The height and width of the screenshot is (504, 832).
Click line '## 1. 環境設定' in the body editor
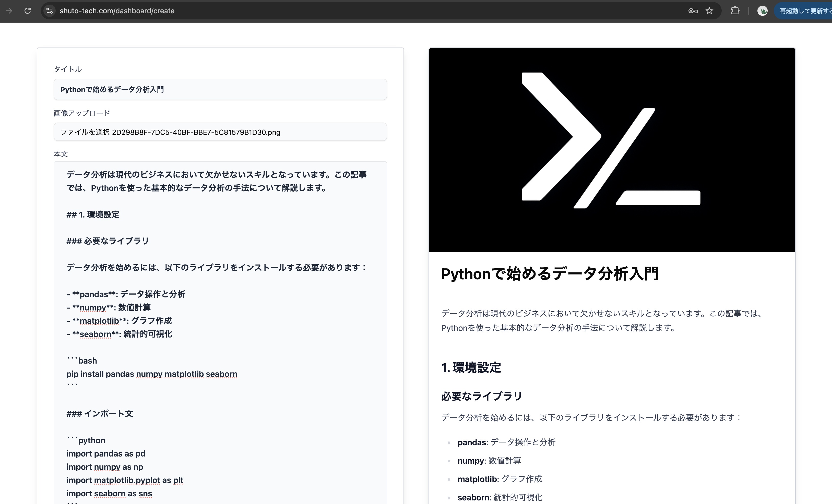click(x=93, y=214)
